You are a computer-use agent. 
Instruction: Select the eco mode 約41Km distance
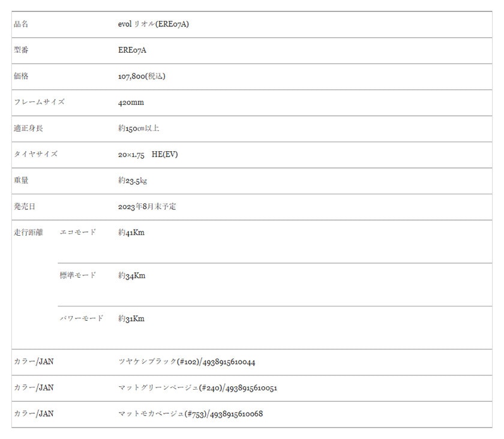pyautogui.click(x=131, y=232)
